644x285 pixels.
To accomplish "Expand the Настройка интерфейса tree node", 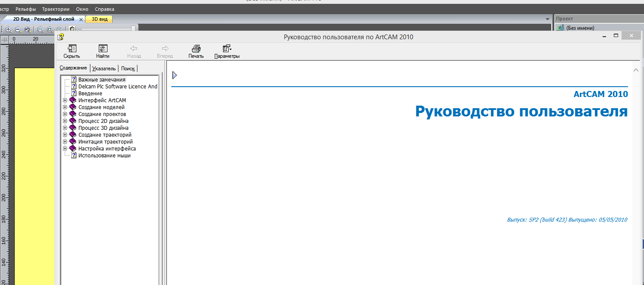I will [x=65, y=148].
